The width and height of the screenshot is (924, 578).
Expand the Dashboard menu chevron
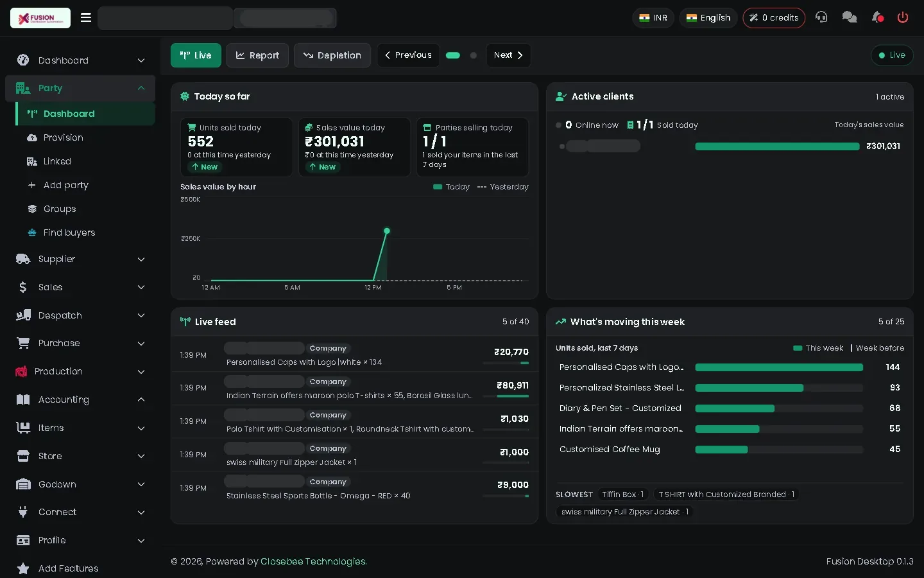(x=141, y=60)
